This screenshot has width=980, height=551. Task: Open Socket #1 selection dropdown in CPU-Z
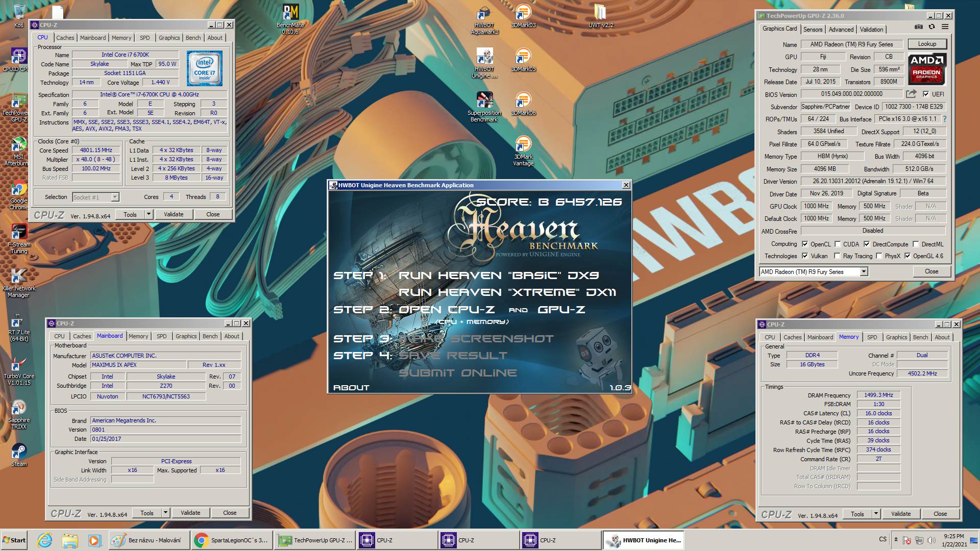(115, 197)
